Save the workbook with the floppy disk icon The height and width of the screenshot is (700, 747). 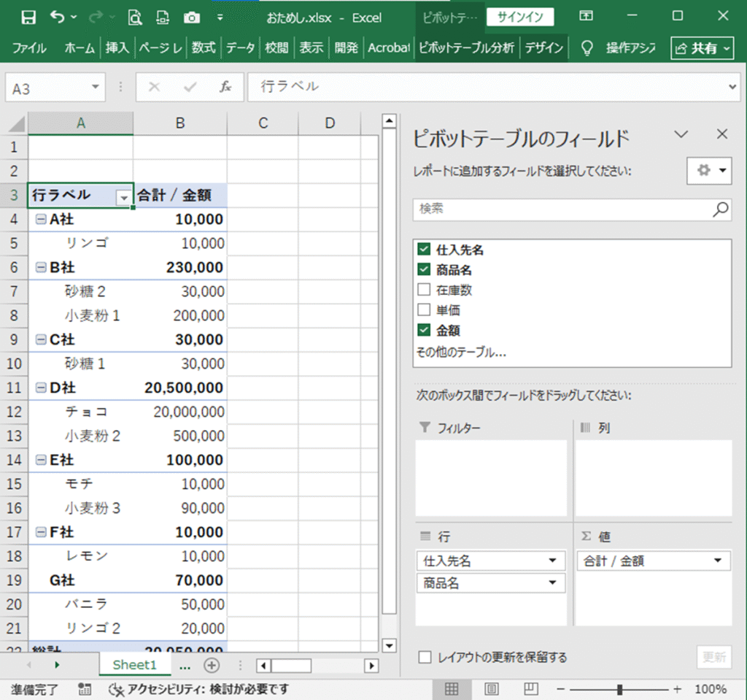pos(28,18)
